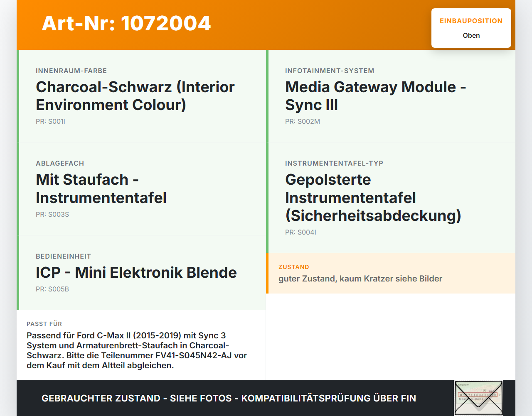This screenshot has width=532, height=416.
Task: Click the envelope FIN thumbnail in footer
Action: point(478,398)
